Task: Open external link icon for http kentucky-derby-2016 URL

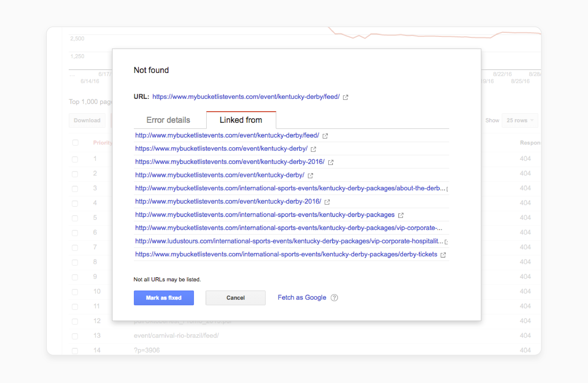Action: (x=327, y=202)
